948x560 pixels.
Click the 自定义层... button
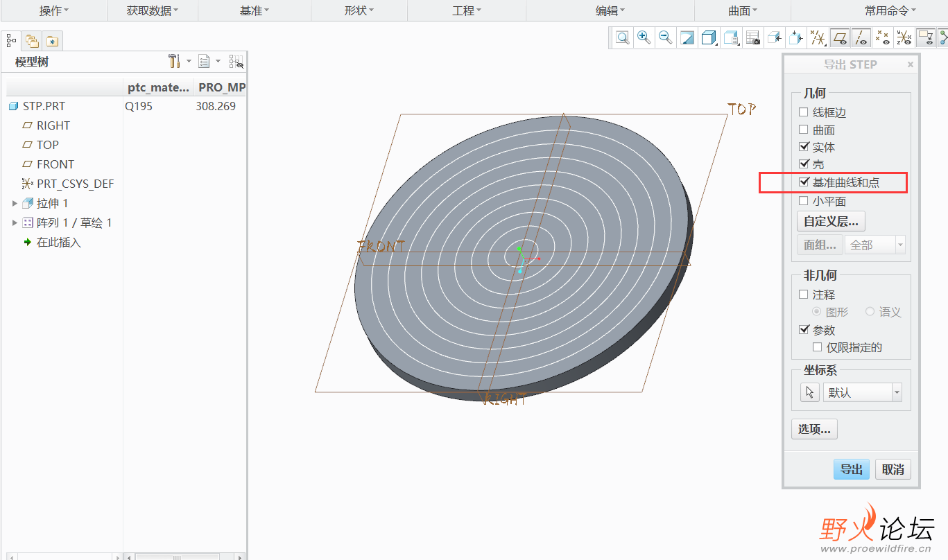pos(831,222)
